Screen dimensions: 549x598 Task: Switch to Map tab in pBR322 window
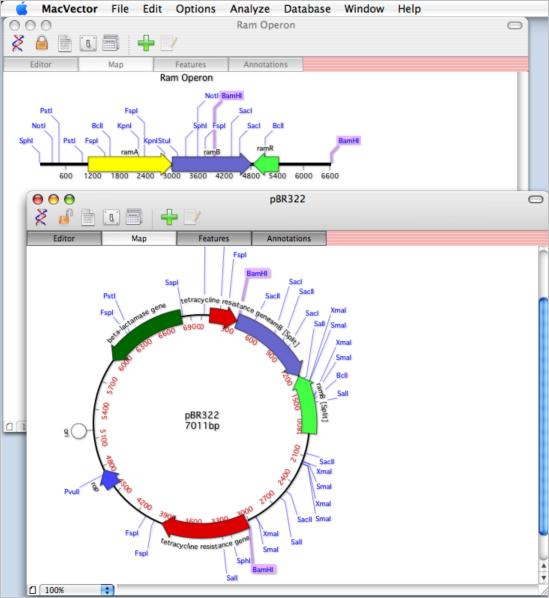139,238
